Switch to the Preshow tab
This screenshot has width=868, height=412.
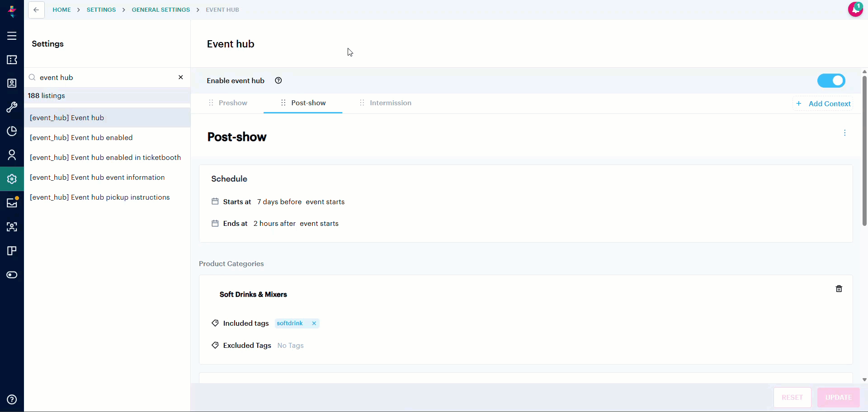(233, 103)
